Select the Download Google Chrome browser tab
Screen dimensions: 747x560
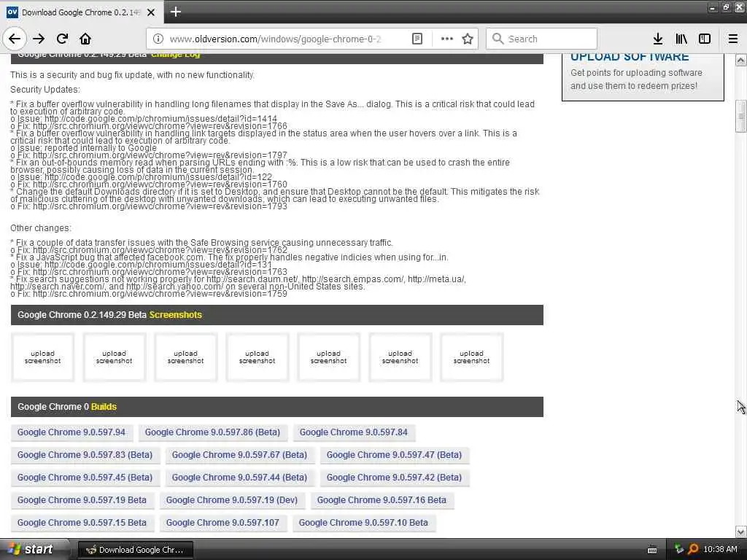coord(82,12)
